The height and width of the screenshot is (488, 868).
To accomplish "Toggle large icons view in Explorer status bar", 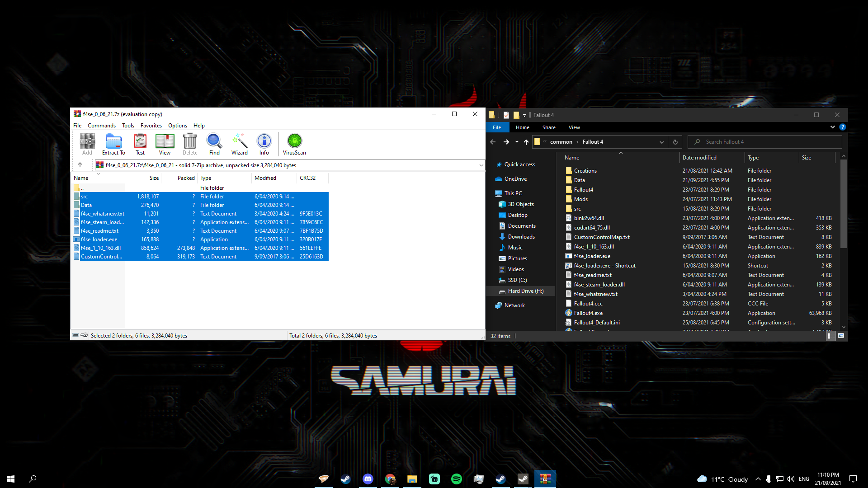I will 841,336.
